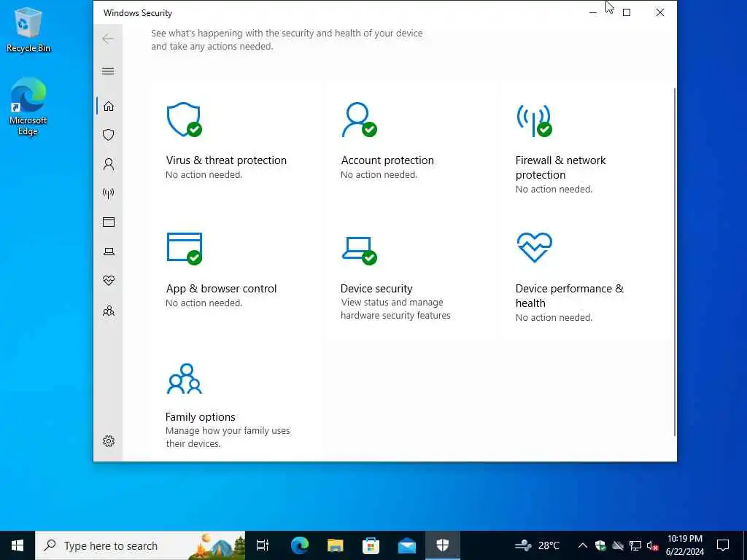Open the hamburger navigation menu
747x560 pixels.
[108, 71]
